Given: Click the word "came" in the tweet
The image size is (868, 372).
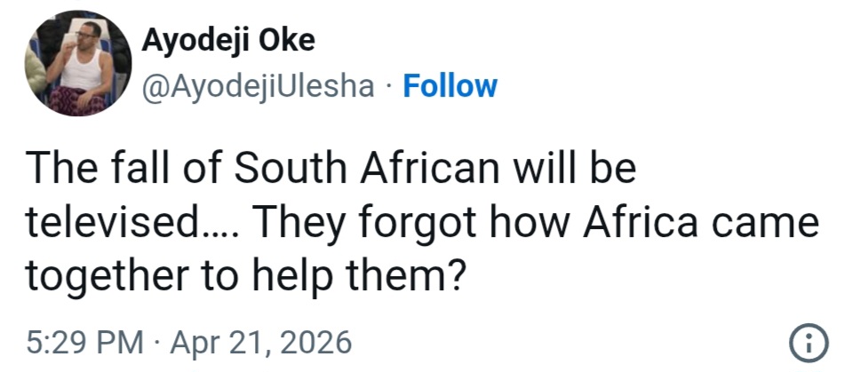Looking at the screenshot, I should (769, 223).
